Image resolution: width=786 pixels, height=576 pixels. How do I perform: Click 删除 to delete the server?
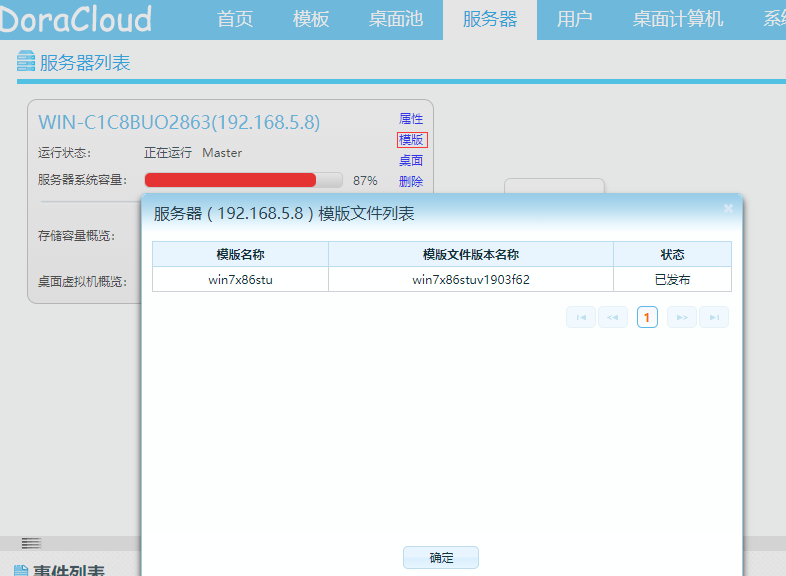(411, 181)
